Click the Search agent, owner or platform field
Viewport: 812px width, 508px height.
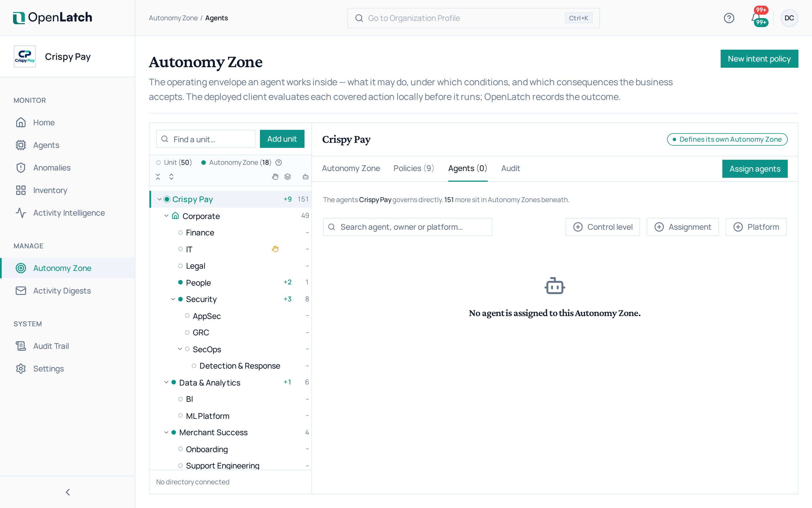[x=407, y=227]
